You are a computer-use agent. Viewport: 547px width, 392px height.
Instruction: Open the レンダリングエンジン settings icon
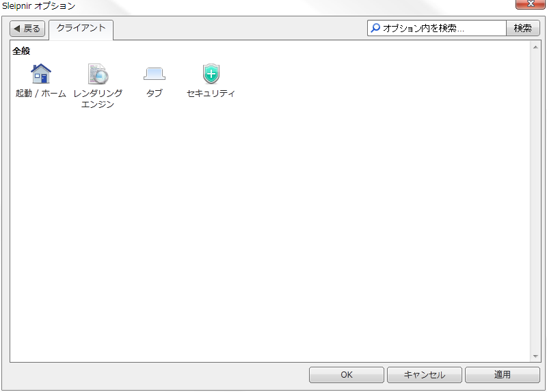click(x=98, y=74)
